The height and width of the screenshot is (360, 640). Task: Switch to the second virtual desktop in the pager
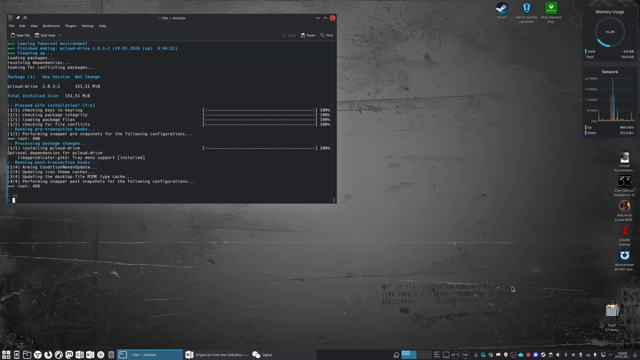[424, 355]
